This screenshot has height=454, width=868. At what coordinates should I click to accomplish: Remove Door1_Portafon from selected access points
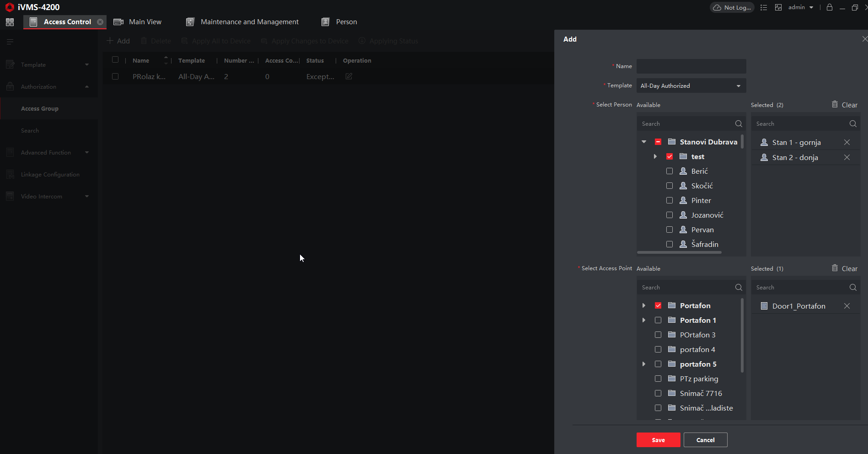[x=847, y=306]
